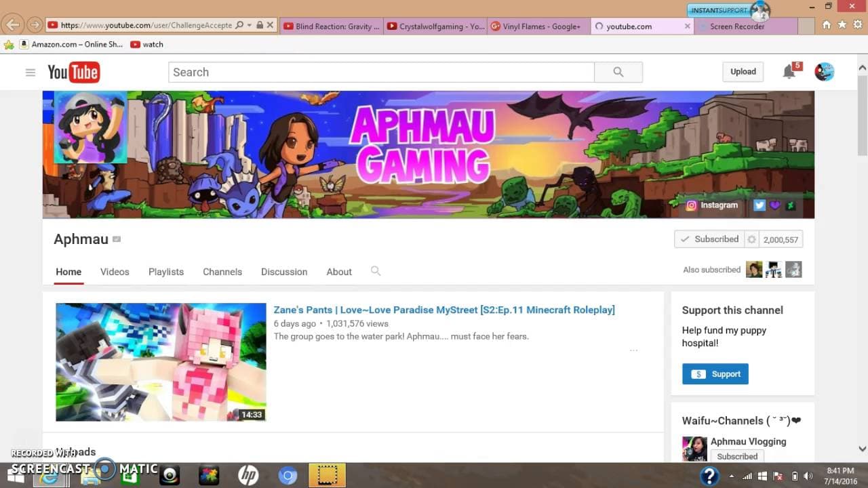This screenshot has width=868, height=488.
Task: Switch to Blind Reaction: Gravity browser tab
Action: [331, 26]
